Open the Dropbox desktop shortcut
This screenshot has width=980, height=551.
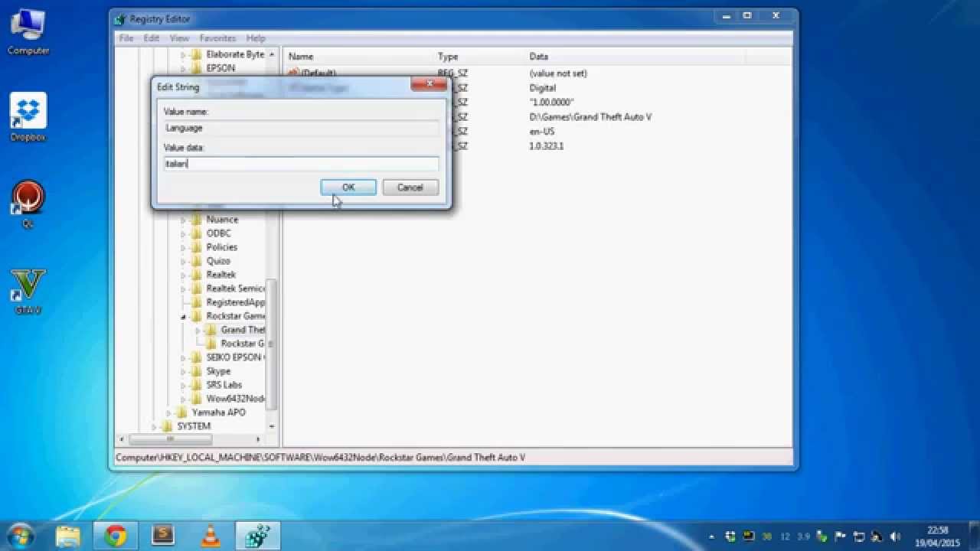click(28, 116)
